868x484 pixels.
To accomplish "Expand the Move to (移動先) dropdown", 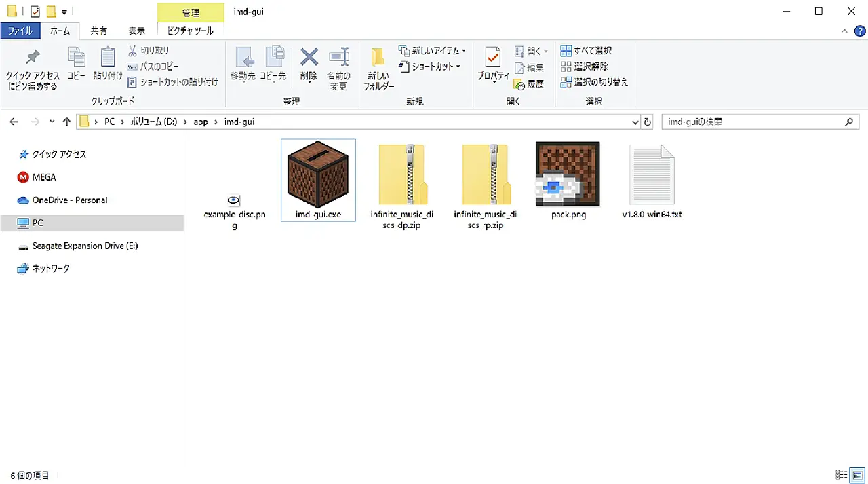I will coord(243,77).
